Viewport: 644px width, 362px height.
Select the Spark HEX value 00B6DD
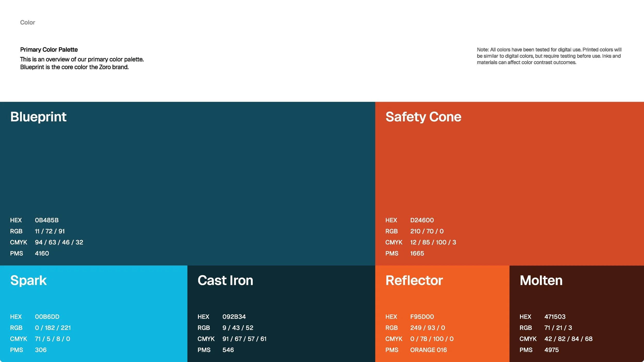(x=47, y=317)
